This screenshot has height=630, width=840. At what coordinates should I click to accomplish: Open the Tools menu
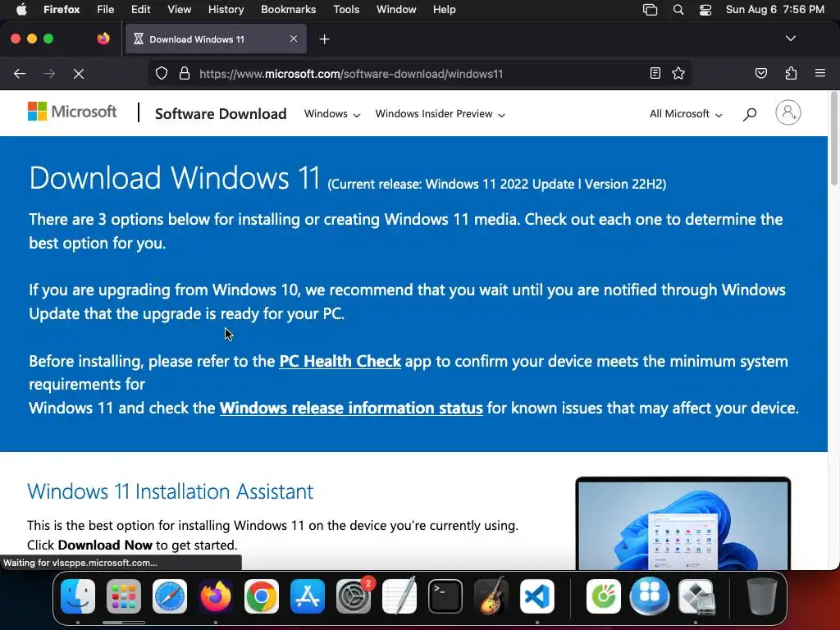coord(346,10)
